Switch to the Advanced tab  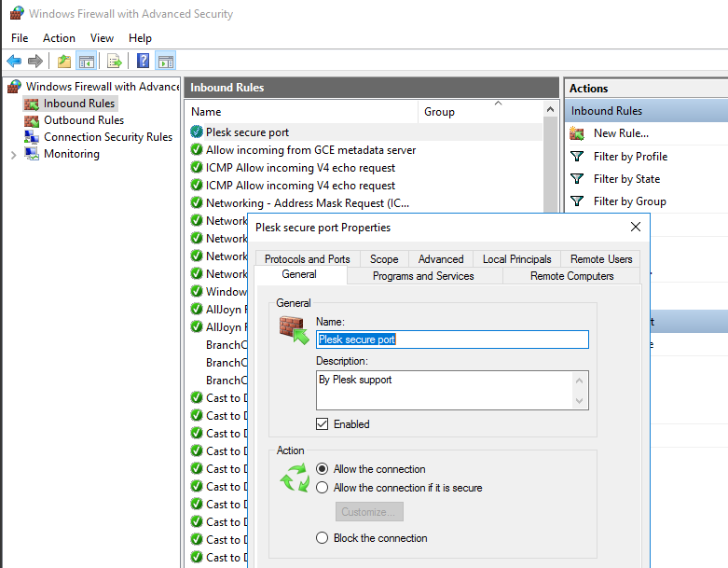(441, 258)
